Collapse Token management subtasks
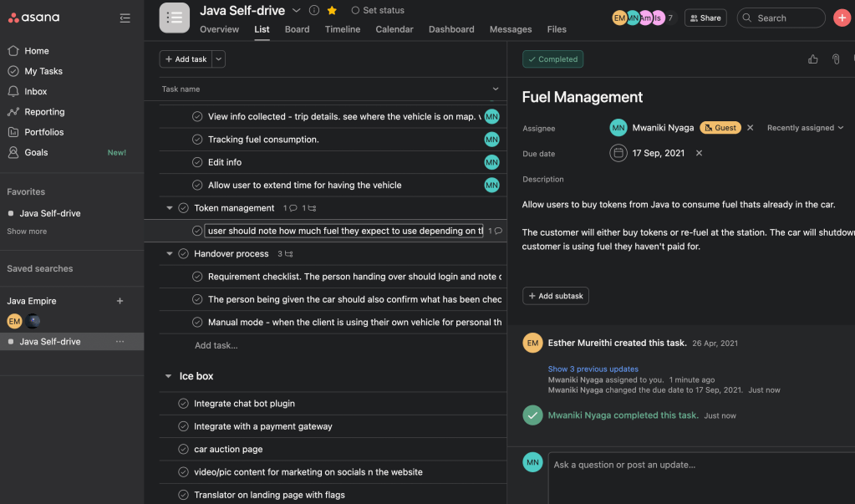This screenshot has width=855, height=504. (170, 208)
